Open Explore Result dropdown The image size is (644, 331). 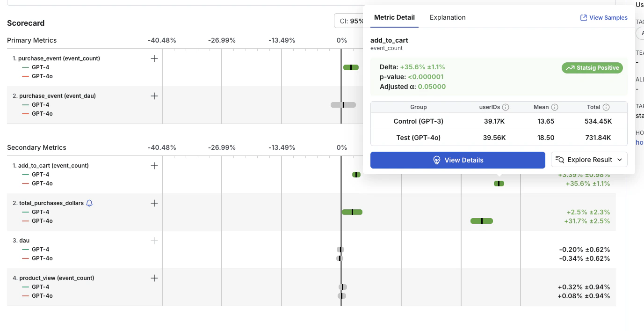click(x=589, y=160)
